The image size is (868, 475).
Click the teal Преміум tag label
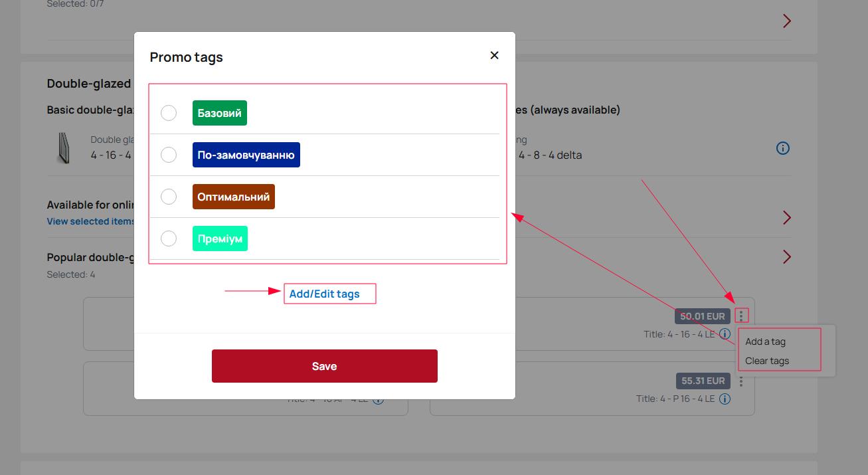pos(220,238)
